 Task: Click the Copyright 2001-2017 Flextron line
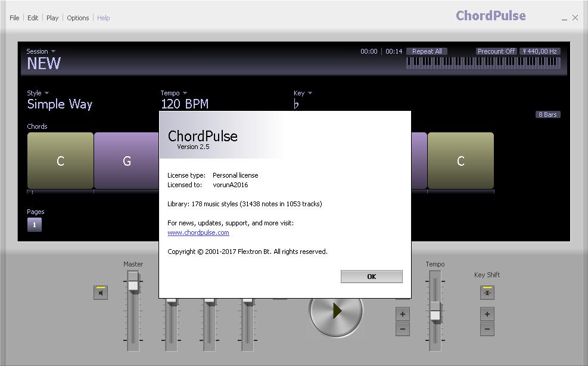coord(247,252)
